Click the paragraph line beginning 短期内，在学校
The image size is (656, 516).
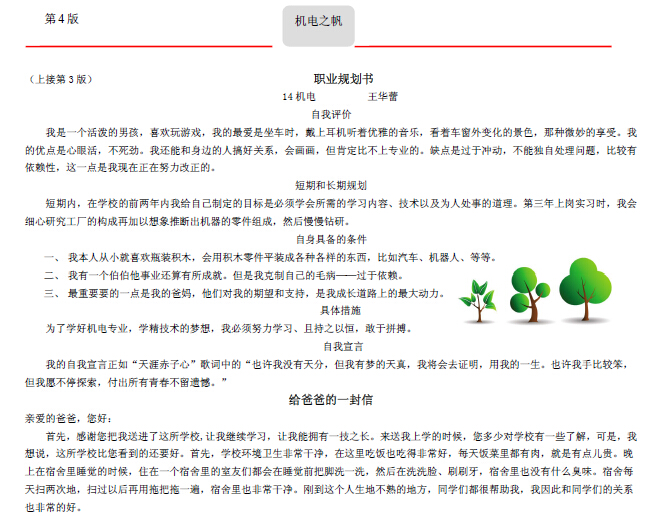click(x=341, y=203)
